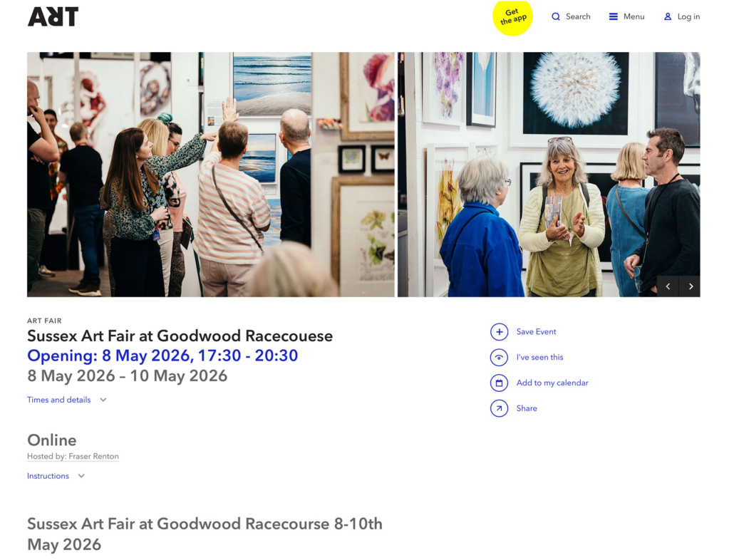The height and width of the screenshot is (560, 734).
Task: Expand the Instructions chevron
Action: (x=81, y=476)
